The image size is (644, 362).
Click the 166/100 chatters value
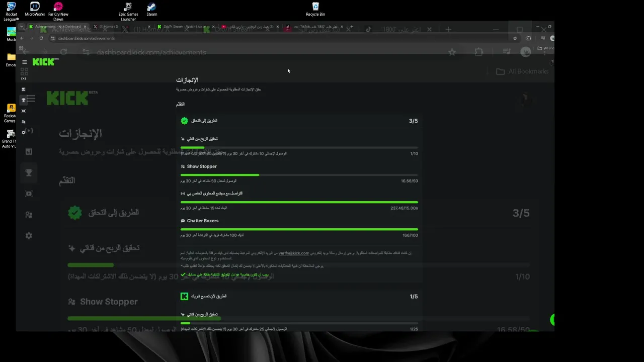coord(410,235)
